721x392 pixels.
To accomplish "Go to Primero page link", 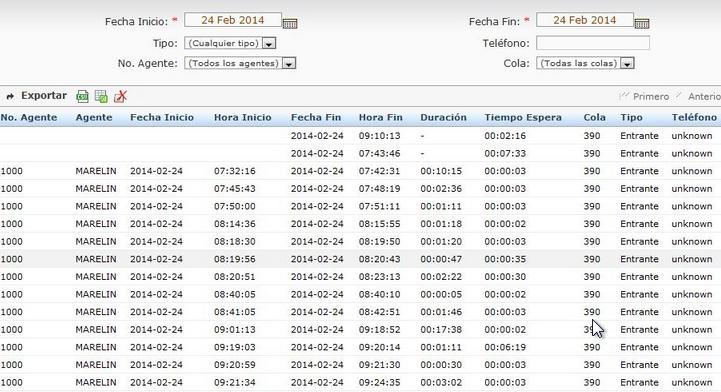I will 651,97.
